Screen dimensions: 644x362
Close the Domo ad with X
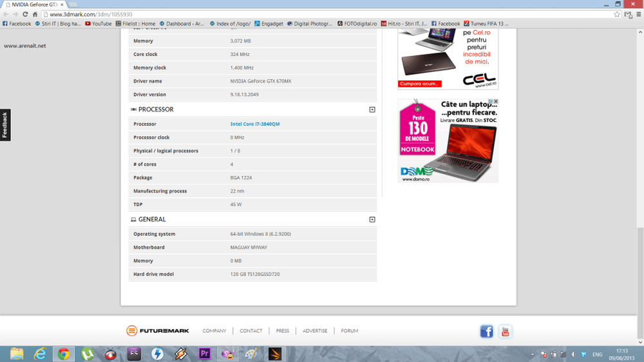[496, 102]
